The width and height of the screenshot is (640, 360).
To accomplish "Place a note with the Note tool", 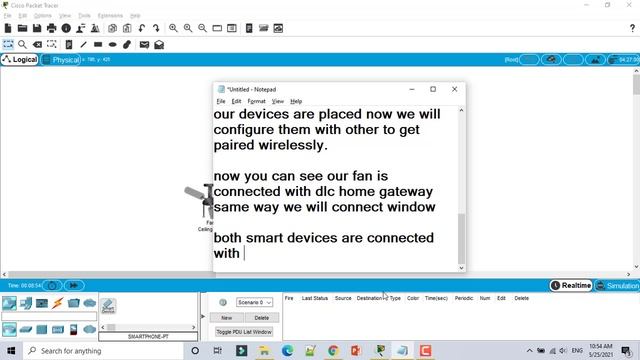I will click(69, 44).
